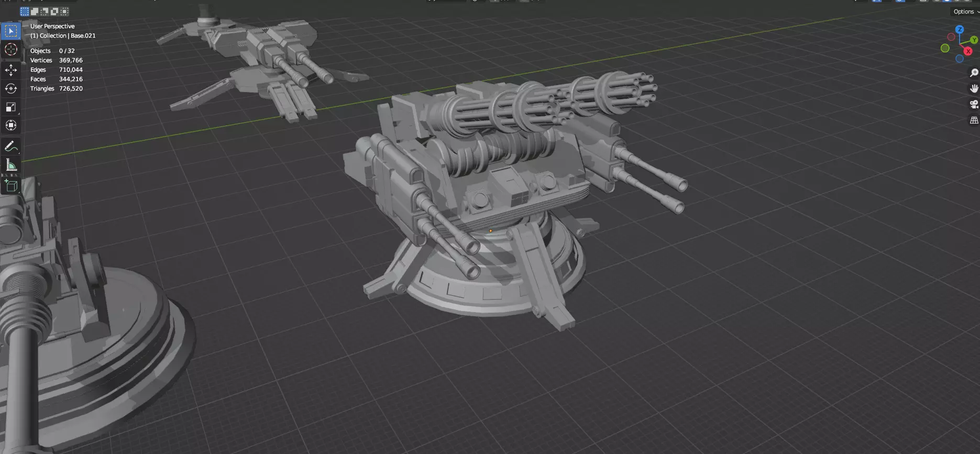The image size is (980, 454).
Task: Choose the Rotate tool
Action: 11,88
